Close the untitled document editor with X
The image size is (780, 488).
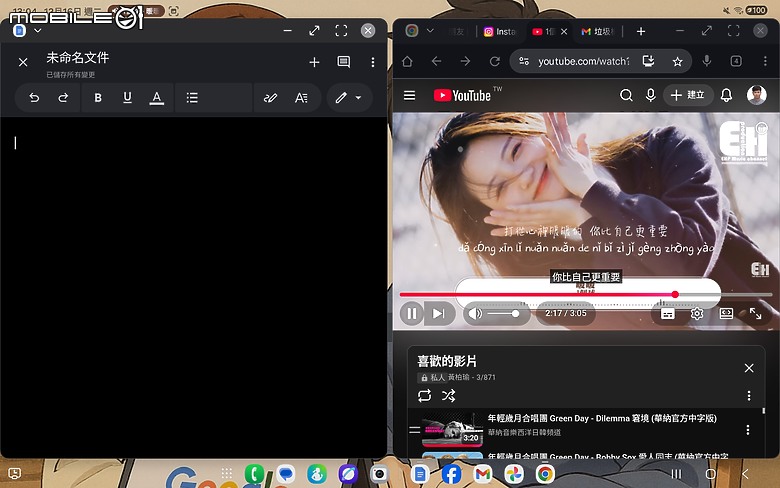click(23, 62)
